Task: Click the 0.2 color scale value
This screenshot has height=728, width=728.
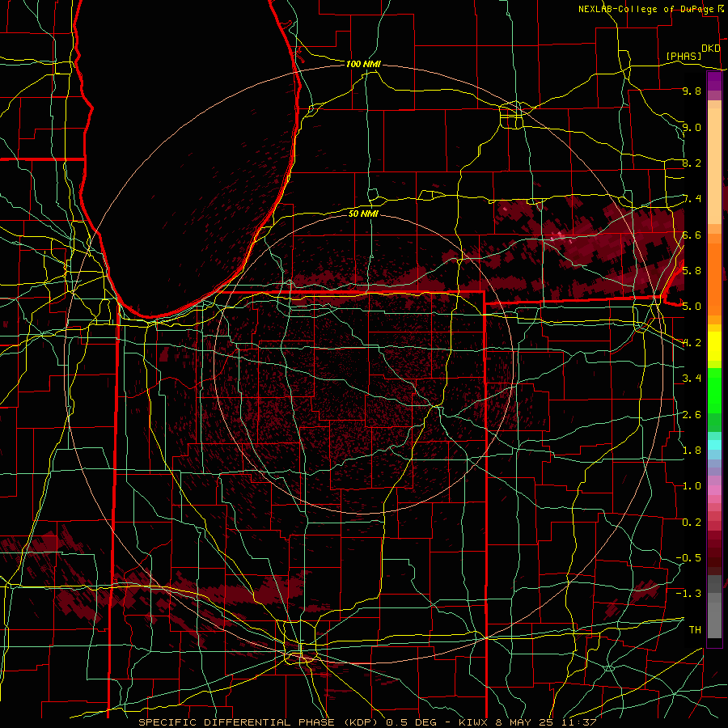Action: 692,522
